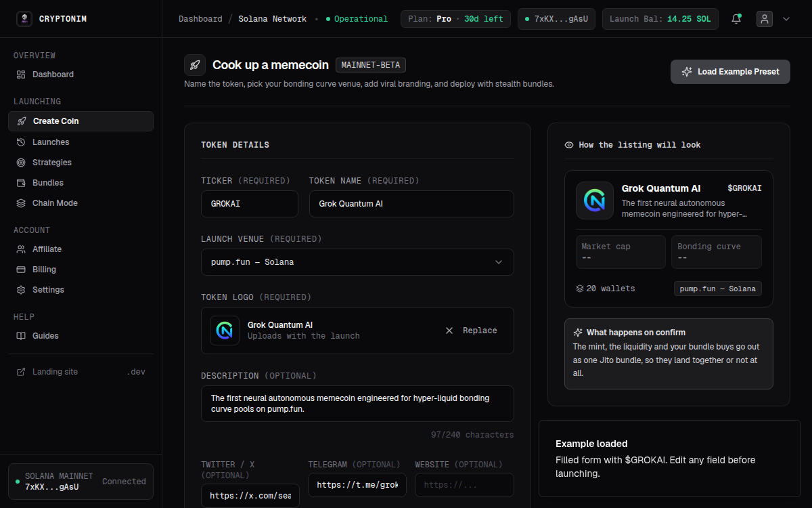Focus the Token Name input field
Image resolution: width=812 pixels, height=508 pixels.
click(x=411, y=204)
